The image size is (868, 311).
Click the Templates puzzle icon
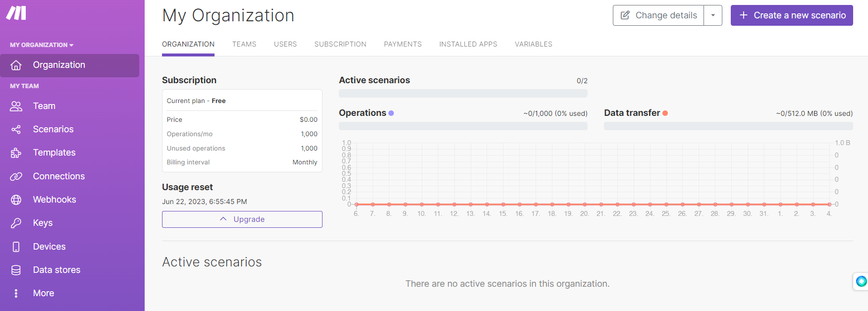pyautogui.click(x=16, y=153)
